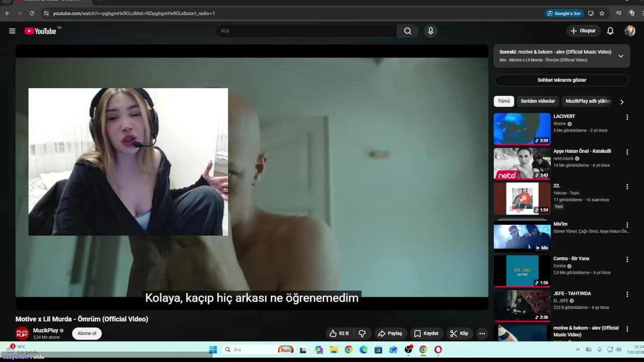
Task: Open the motive & bekom - alev title
Action: point(586,331)
